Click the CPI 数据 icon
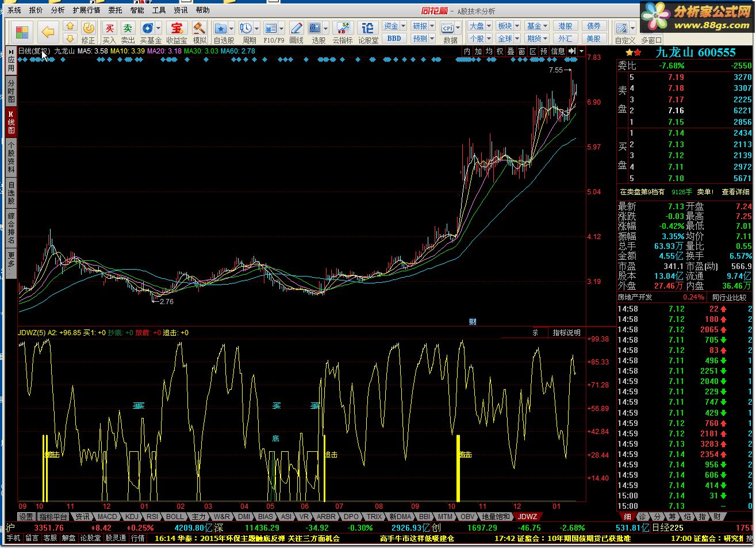This screenshot has height=549, width=756. click(447, 28)
